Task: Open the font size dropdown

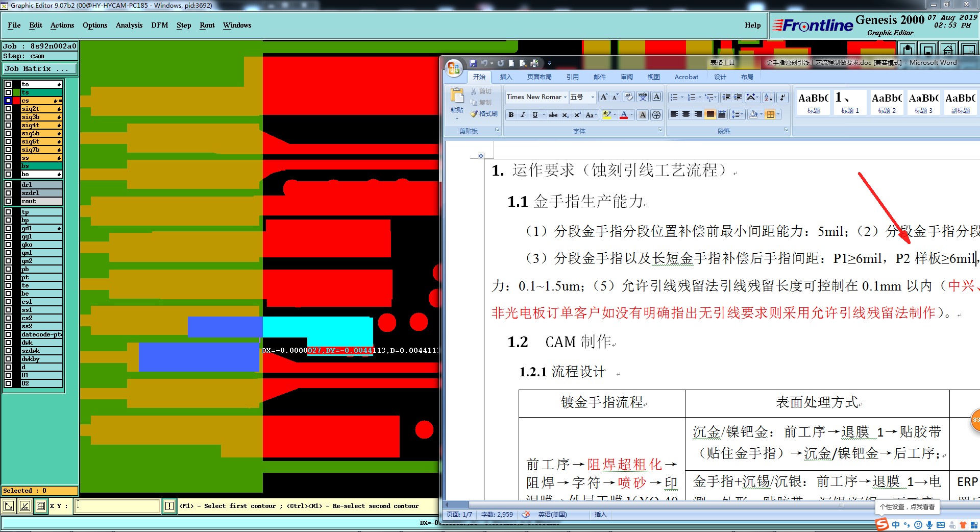Action: 593,97
